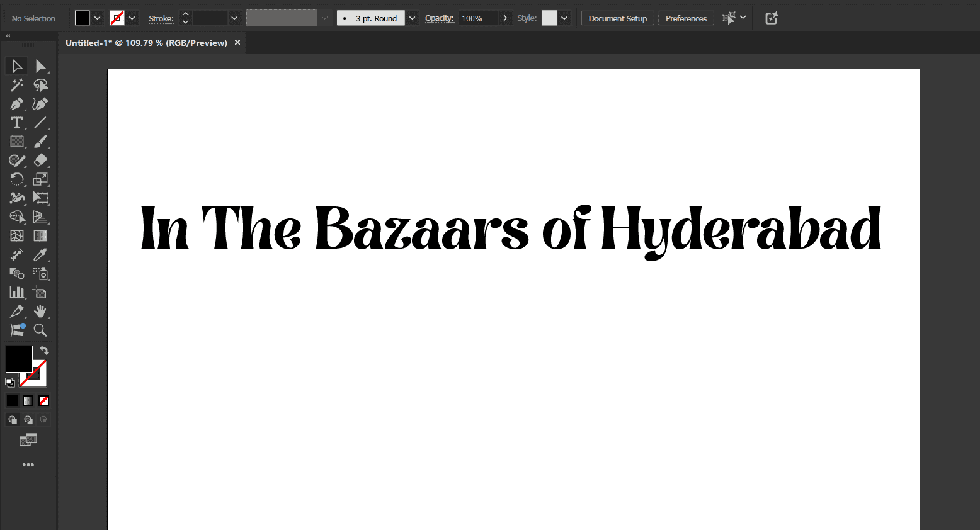Close the Untitled-1 document tab
Image resolution: width=980 pixels, height=530 pixels.
tap(237, 43)
